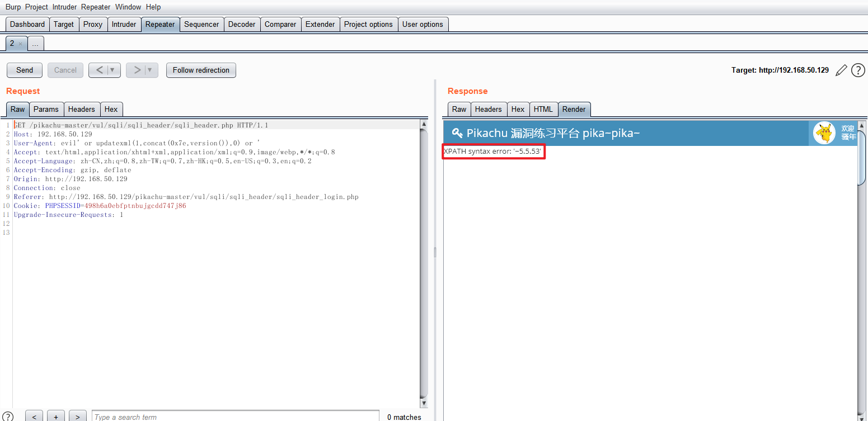Switch to the Sequencer tab

point(201,25)
